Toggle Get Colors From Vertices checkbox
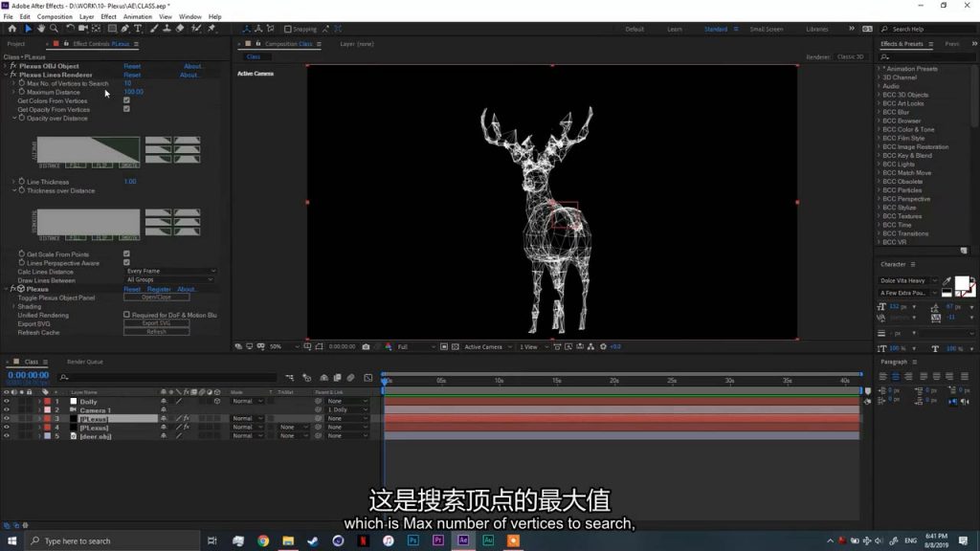Image resolution: width=980 pixels, height=551 pixels. [127, 100]
